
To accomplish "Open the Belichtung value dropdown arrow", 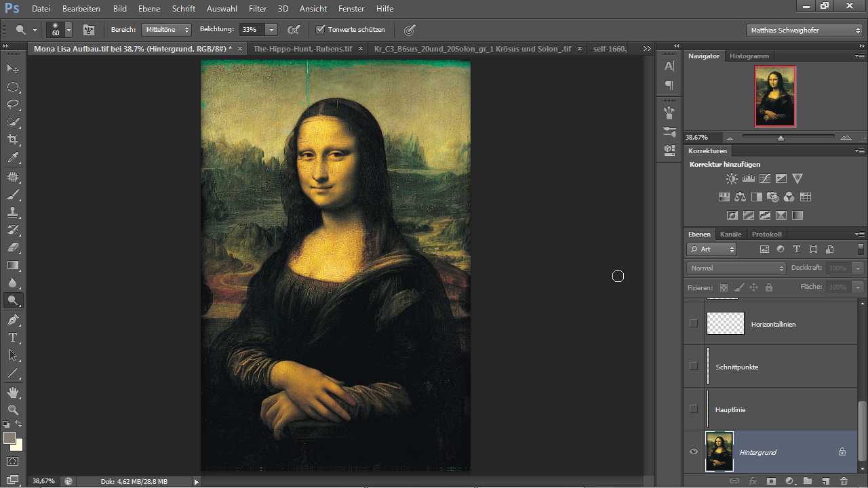I will [271, 30].
